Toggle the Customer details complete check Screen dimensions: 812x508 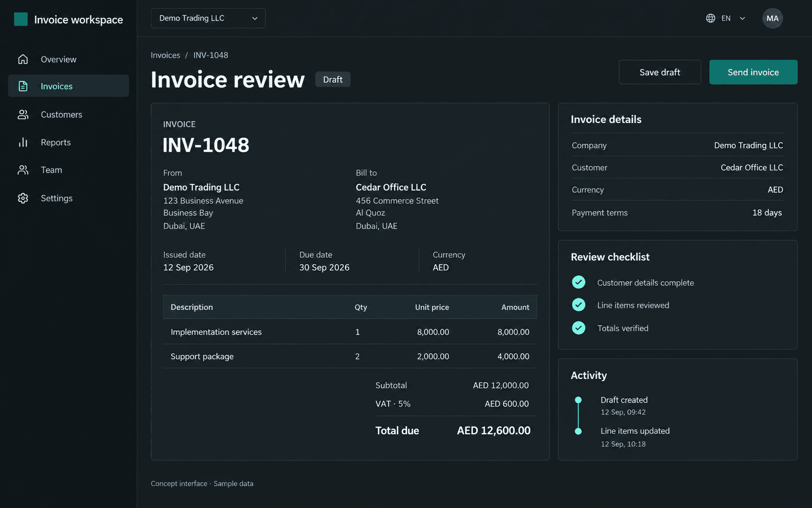point(579,282)
